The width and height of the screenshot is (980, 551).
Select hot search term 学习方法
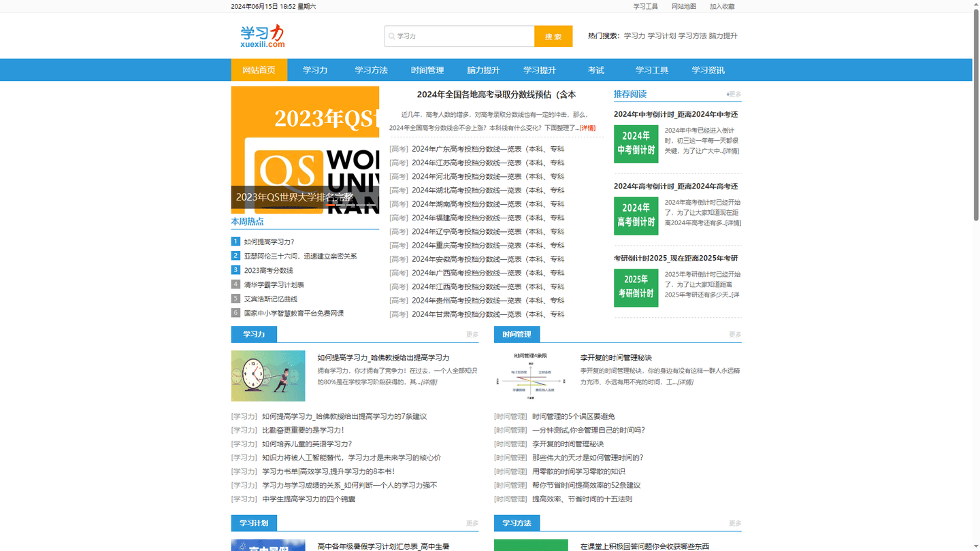[692, 36]
